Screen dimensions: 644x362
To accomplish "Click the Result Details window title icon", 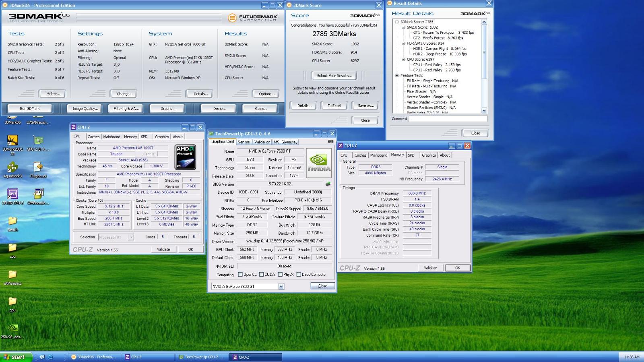I will (390, 3).
